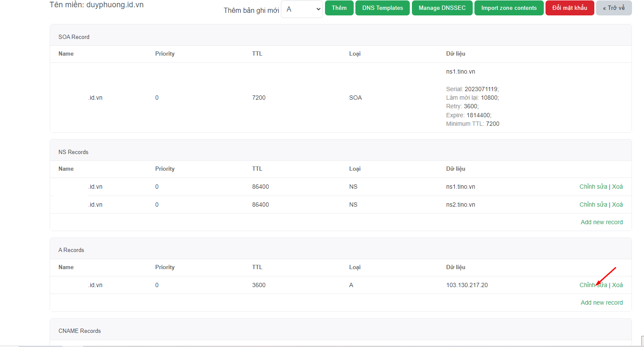Click ns1.tino.vn in the SOA data
Screen dimensions: 644x347
(460, 71)
